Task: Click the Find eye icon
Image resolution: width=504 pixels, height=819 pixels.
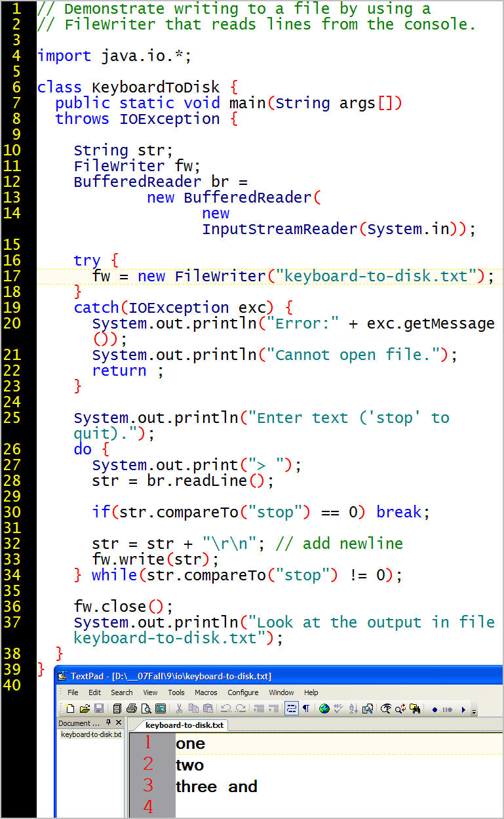Action: (387, 709)
